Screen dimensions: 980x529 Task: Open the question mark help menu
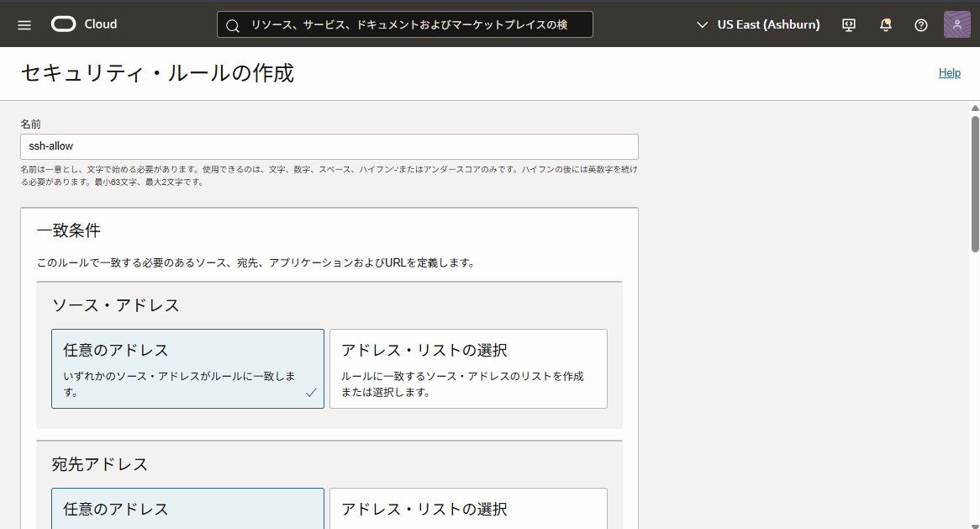pyautogui.click(x=921, y=24)
